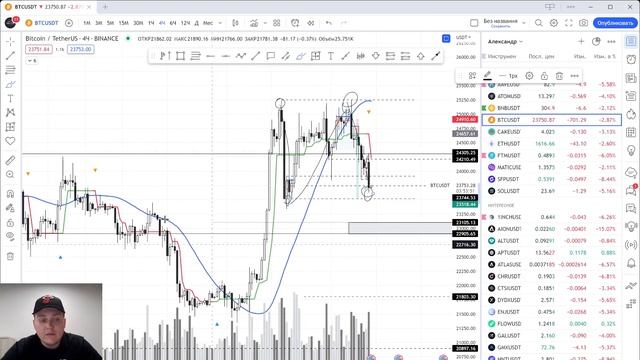The image size is (640, 360).
Task: Select the ruler measure tool
Action: 10,160
